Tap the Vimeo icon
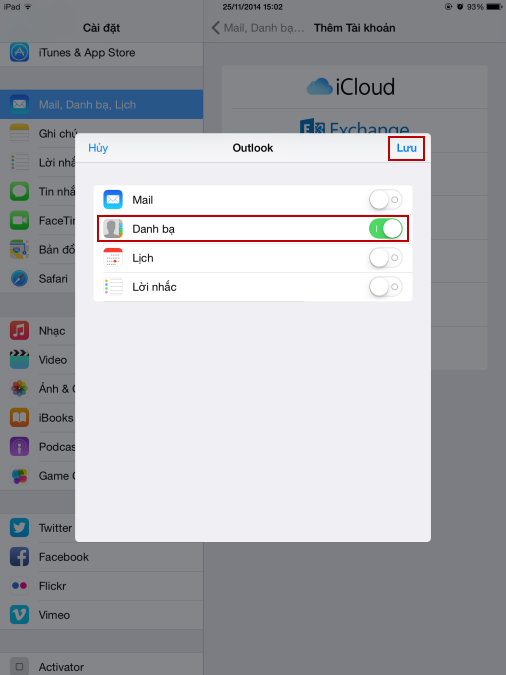Screen dimensions: 506x675 (19, 615)
